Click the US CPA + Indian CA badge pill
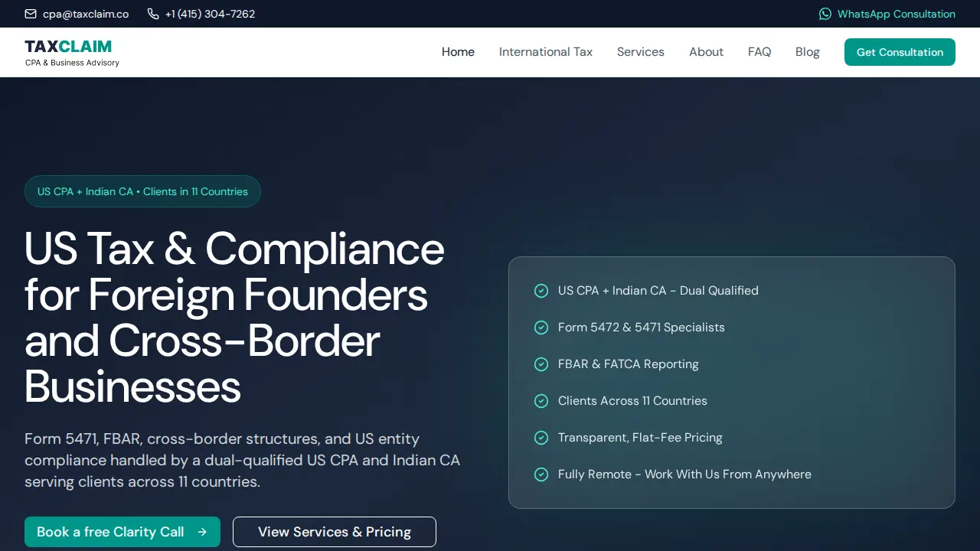Viewport: 980px width, 551px height. tap(142, 191)
